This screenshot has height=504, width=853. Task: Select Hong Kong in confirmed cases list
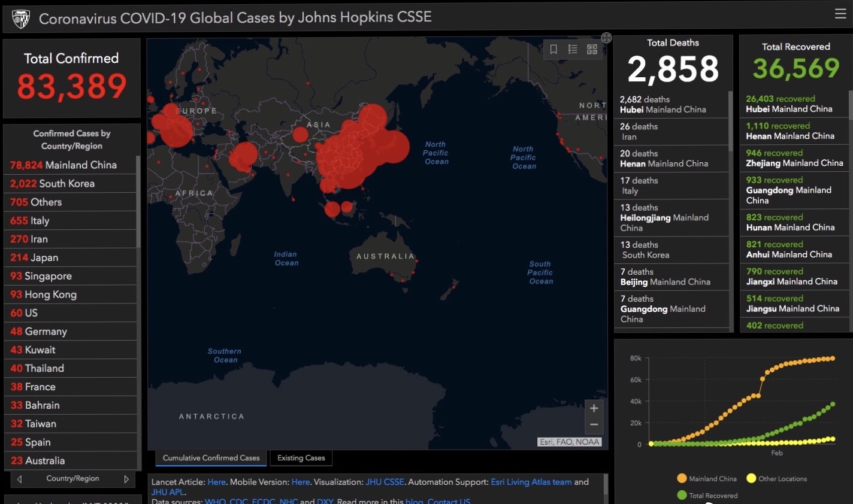(70, 294)
